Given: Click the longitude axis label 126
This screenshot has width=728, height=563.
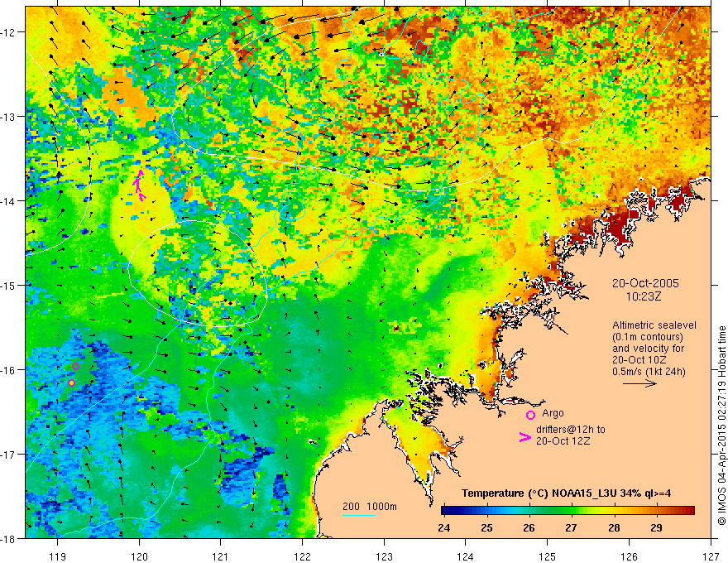Looking at the screenshot, I should point(629,556).
